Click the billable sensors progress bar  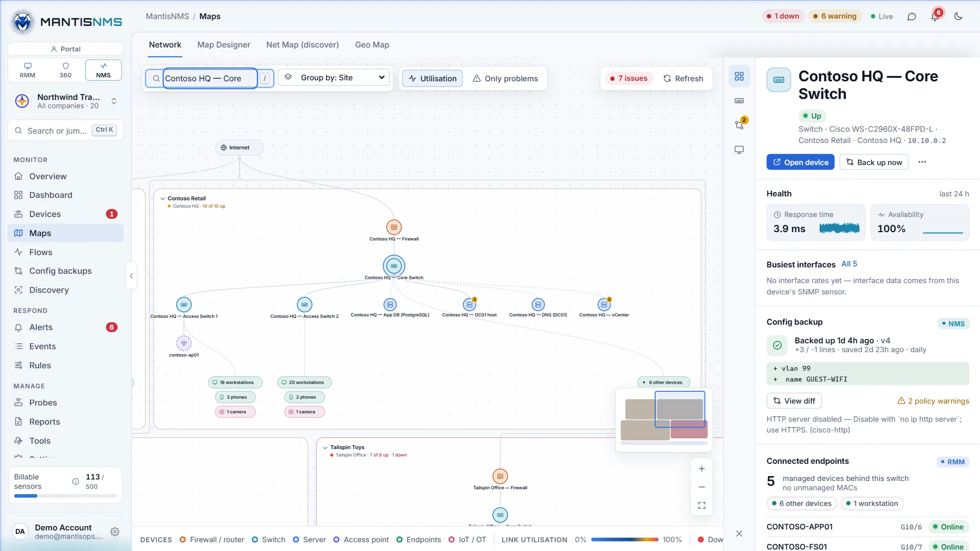click(66, 496)
